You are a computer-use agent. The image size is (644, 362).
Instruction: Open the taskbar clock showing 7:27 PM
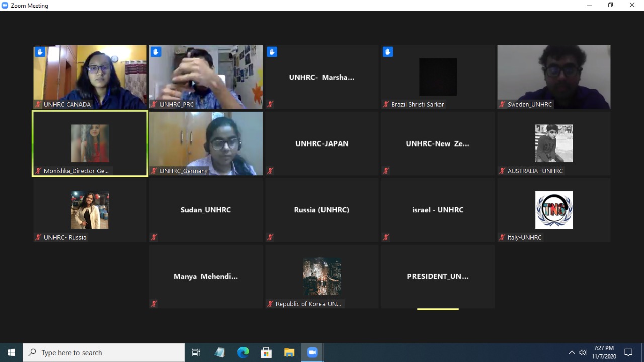(x=604, y=352)
